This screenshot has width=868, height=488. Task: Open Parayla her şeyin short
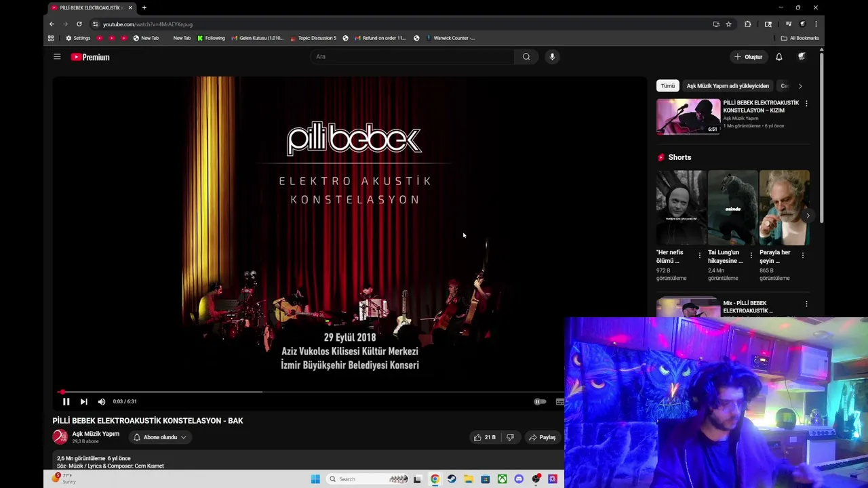[784, 207]
